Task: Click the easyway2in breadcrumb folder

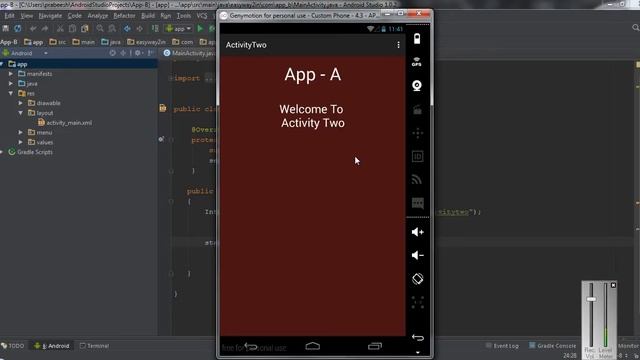Action: [x=146, y=42]
